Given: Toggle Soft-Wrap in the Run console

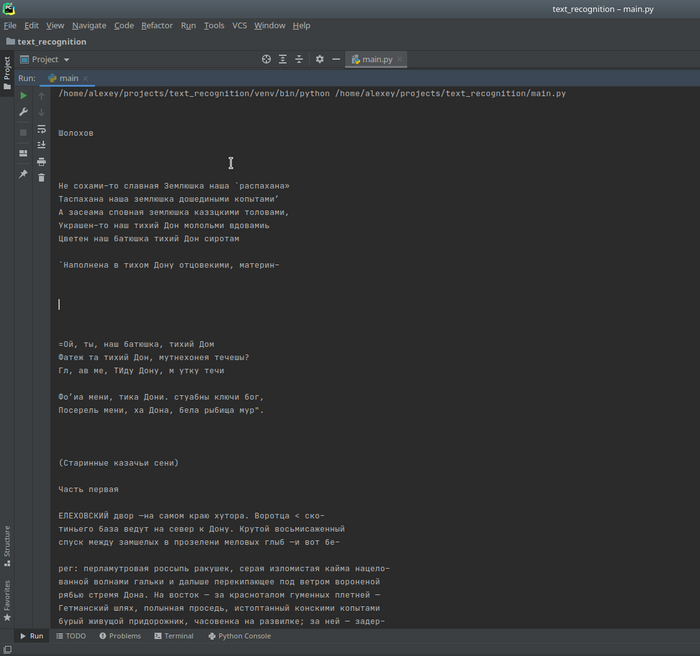Looking at the screenshot, I should pyautogui.click(x=41, y=129).
